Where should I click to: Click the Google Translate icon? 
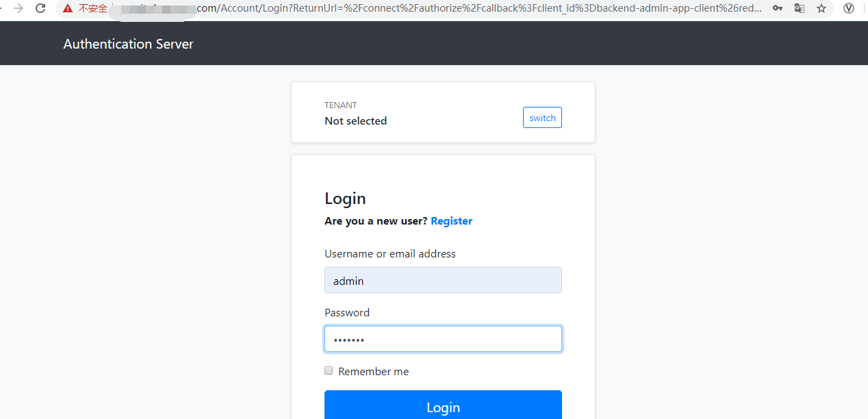pos(800,9)
